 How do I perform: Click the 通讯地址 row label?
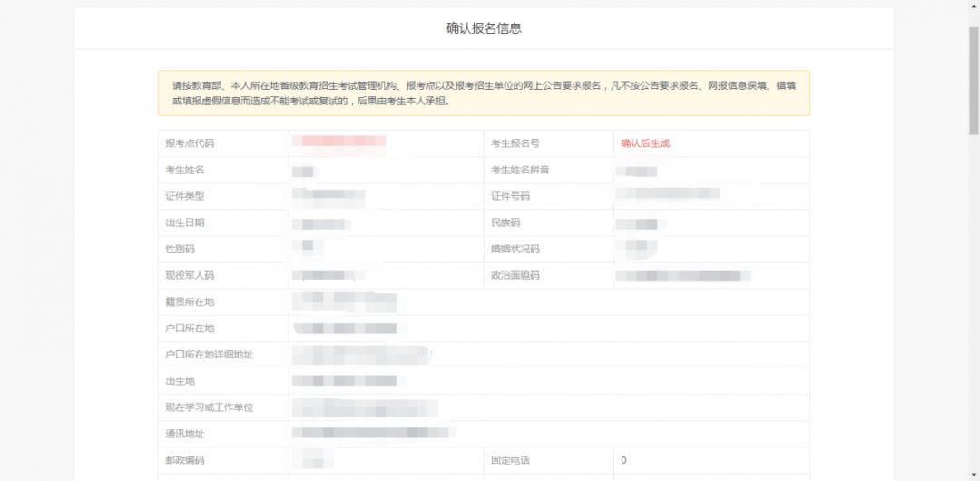(184, 434)
